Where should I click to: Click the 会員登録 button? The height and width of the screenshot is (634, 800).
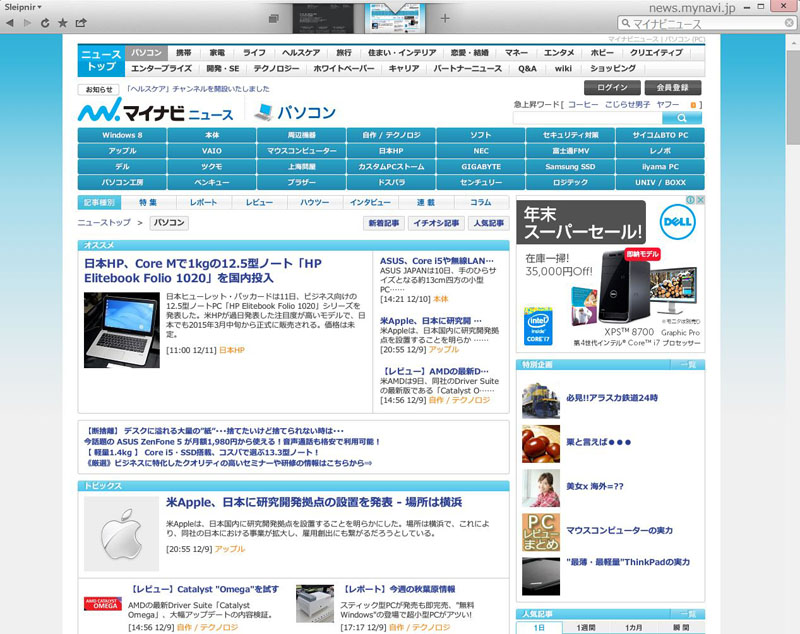672,88
